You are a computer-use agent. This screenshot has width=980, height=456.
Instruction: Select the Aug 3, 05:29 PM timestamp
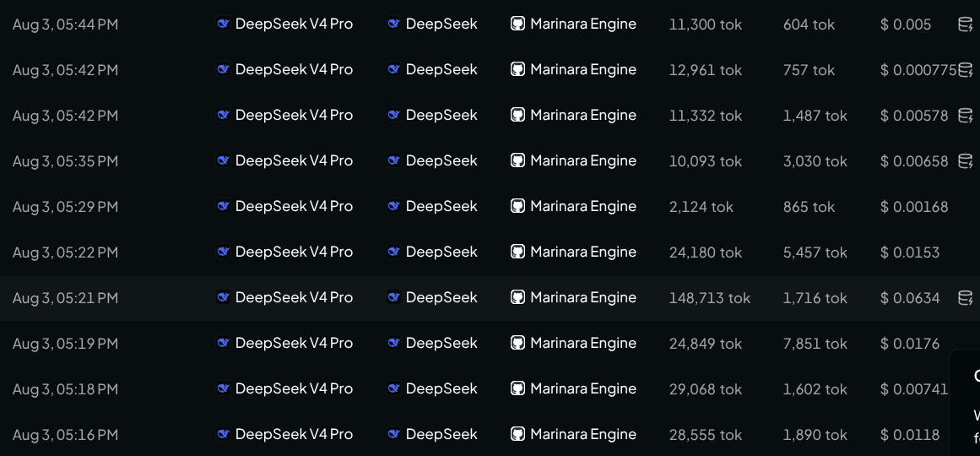pyautogui.click(x=65, y=206)
